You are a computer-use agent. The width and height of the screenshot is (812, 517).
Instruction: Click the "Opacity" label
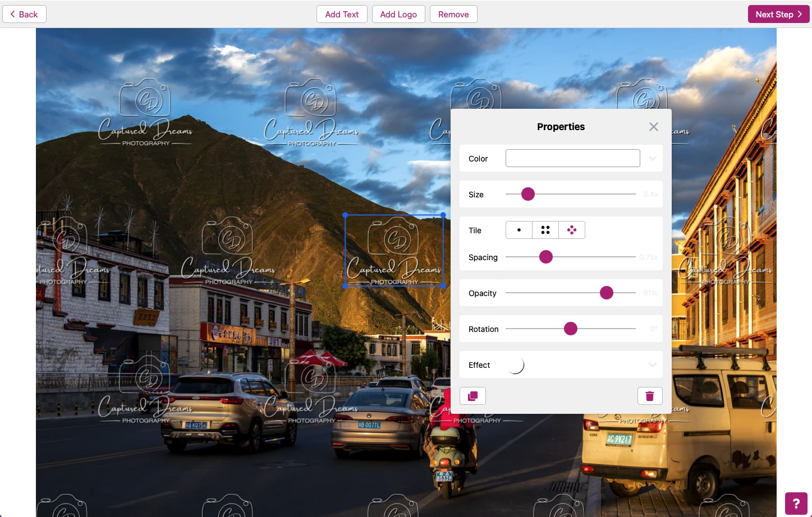click(483, 293)
